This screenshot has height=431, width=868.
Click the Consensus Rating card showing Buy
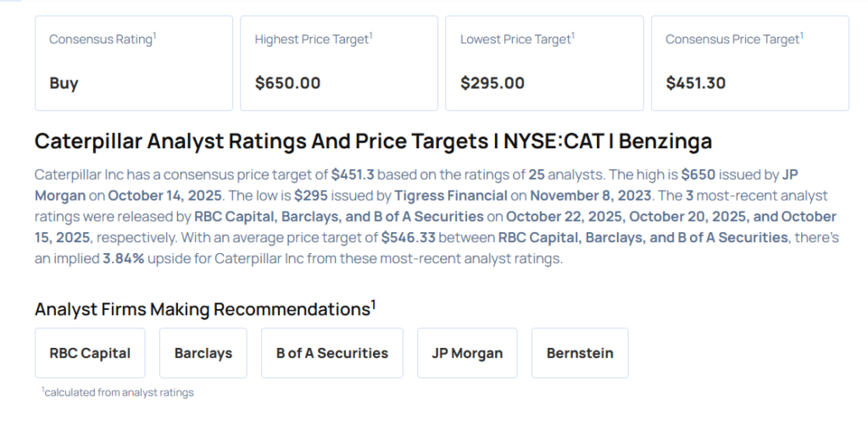click(x=133, y=63)
